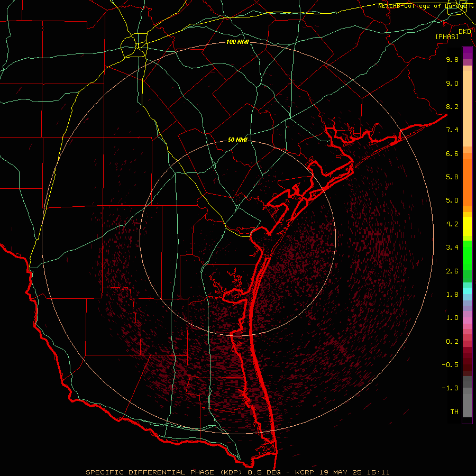Click the SPECIFIC DIFFERENTIAL PHASE caption text
The image size is (476, 476).
[150, 472]
